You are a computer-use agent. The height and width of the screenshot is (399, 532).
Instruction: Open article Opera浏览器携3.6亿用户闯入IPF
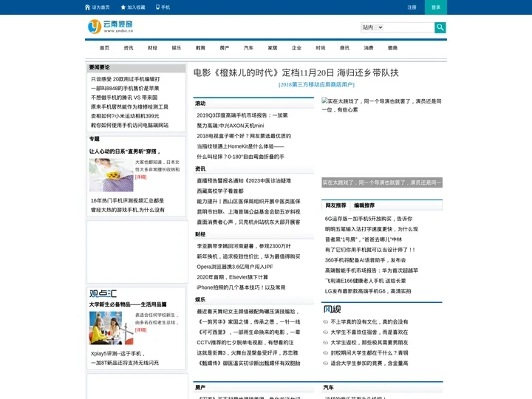click(235, 267)
